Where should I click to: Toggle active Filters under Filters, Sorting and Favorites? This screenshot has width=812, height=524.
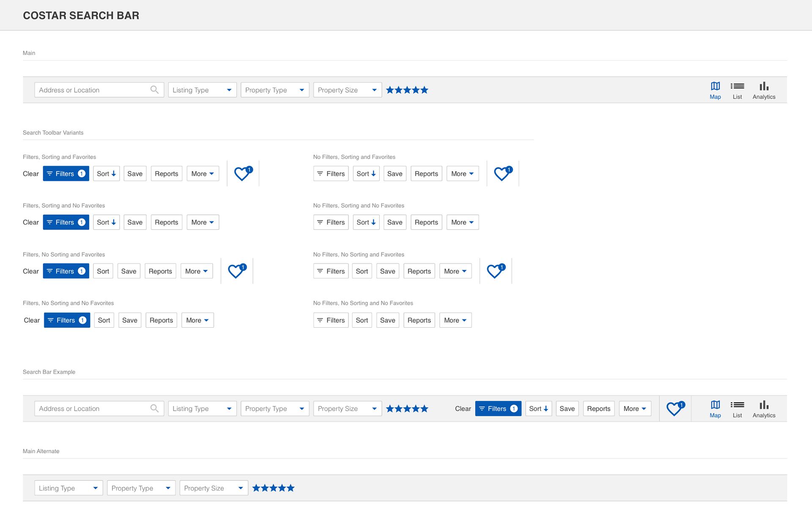point(66,173)
